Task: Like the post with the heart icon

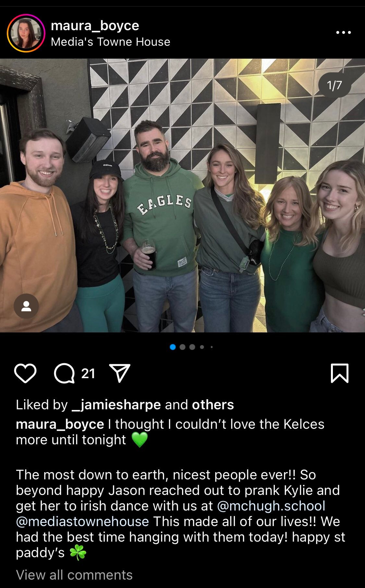Action: pyautogui.click(x=25, y=373)
